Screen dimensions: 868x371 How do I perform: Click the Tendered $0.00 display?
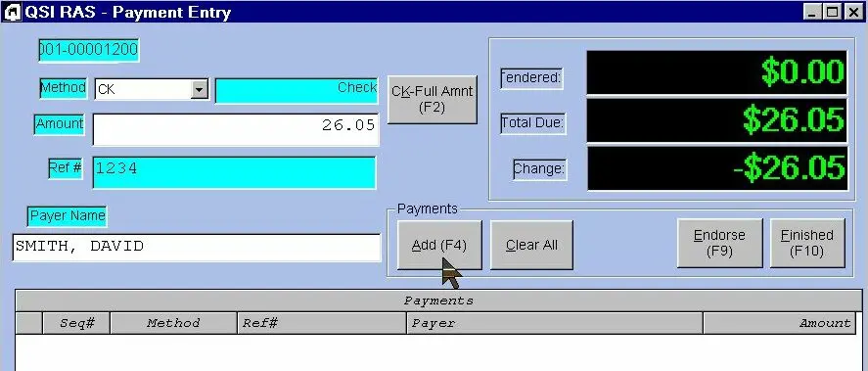tap(716, 72)
